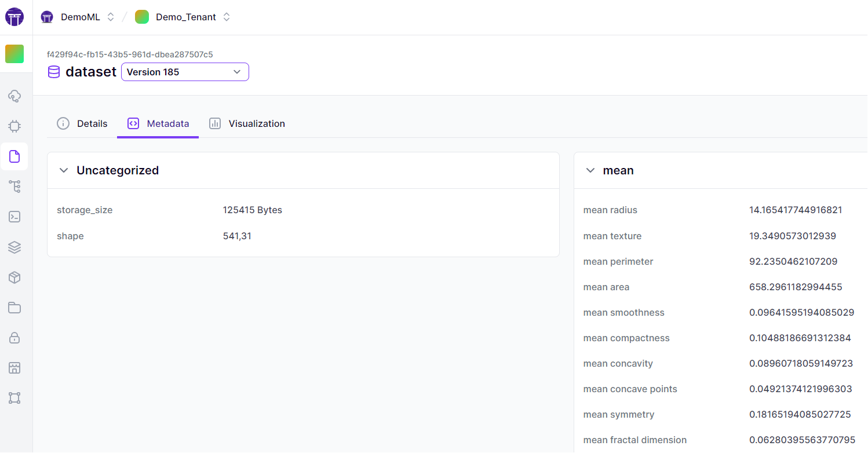Open the padlock icon in sidebar

coord(14,338)
